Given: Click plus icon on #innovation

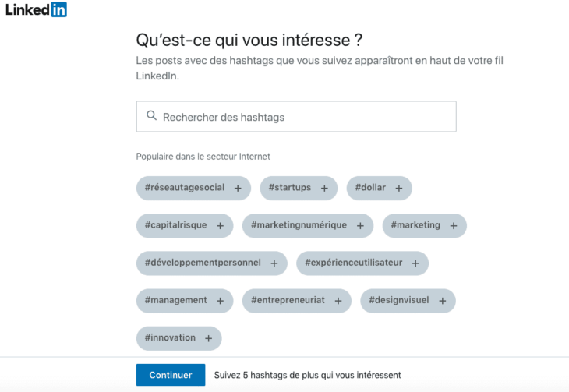Looking at the screenshot, I should click(208, 338).
